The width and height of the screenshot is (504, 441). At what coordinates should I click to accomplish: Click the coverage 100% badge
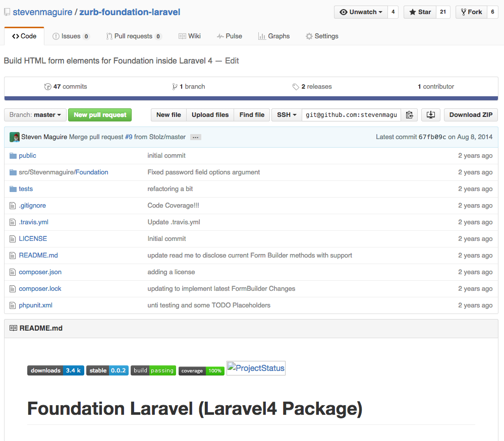coord(201,371)
